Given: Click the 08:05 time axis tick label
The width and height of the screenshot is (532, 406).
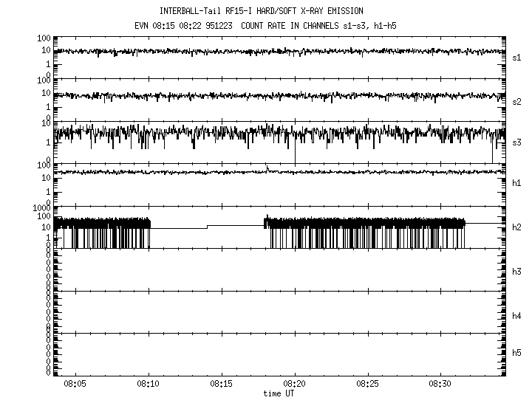Looking at the screenshot, I should [x=75, y=385].
